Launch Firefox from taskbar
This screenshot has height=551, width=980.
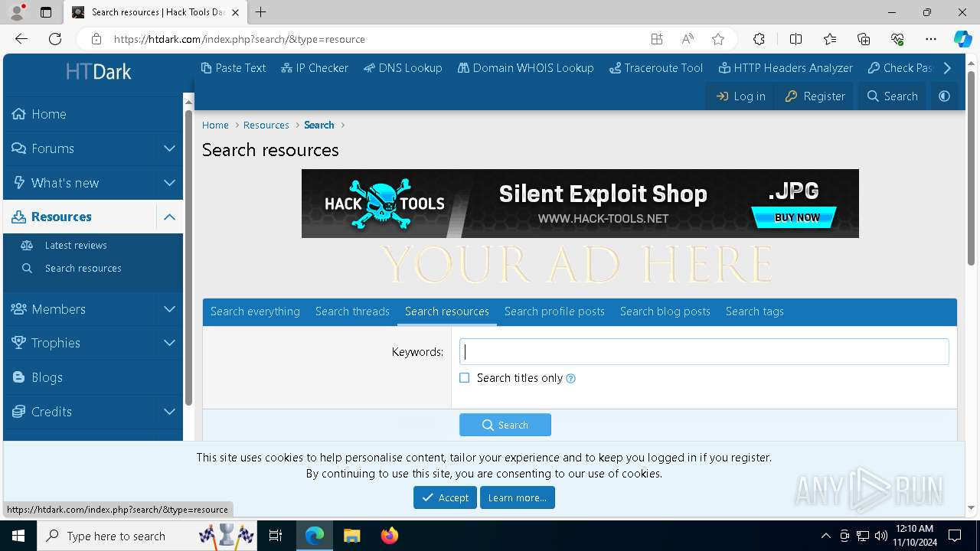click(x=389, y=536)
